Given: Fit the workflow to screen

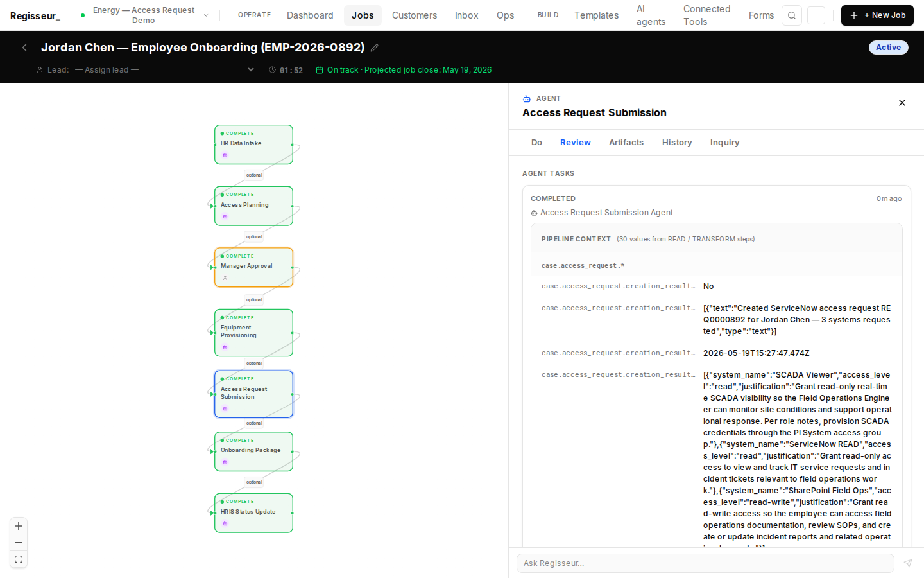Looking at the screenshot, I should point(19,559).
